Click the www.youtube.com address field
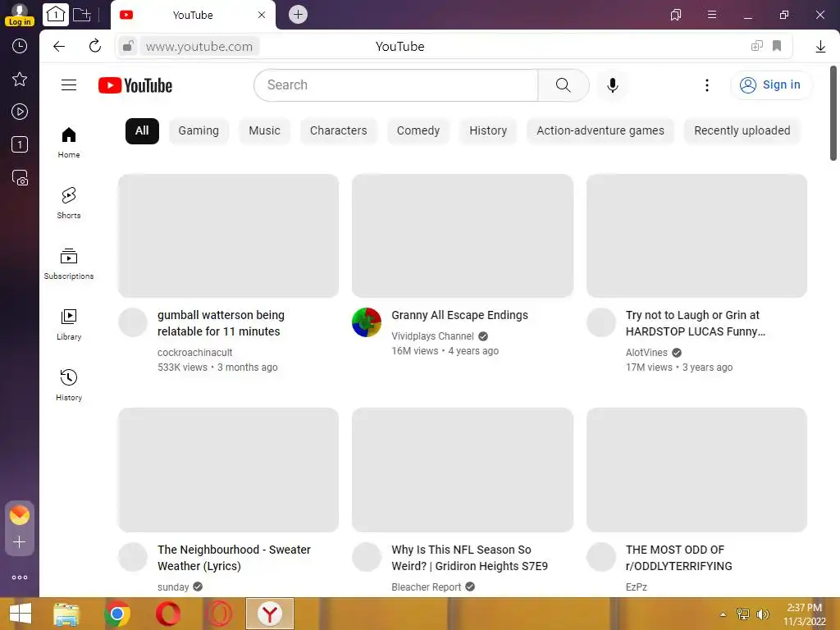This screenshot has width=840, height=630. click(x=199, y=47)
